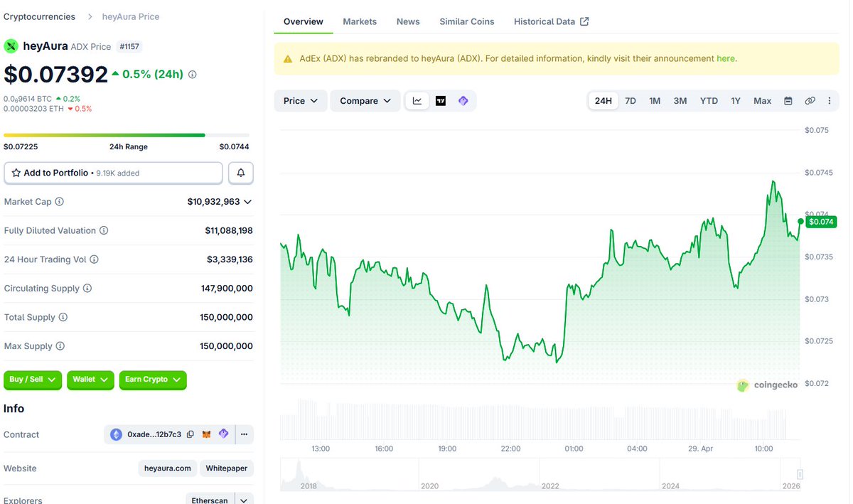Click the purple diamond icon in Contract row
The height and width of the screenshot is (504, 853).
click(223, 434)
